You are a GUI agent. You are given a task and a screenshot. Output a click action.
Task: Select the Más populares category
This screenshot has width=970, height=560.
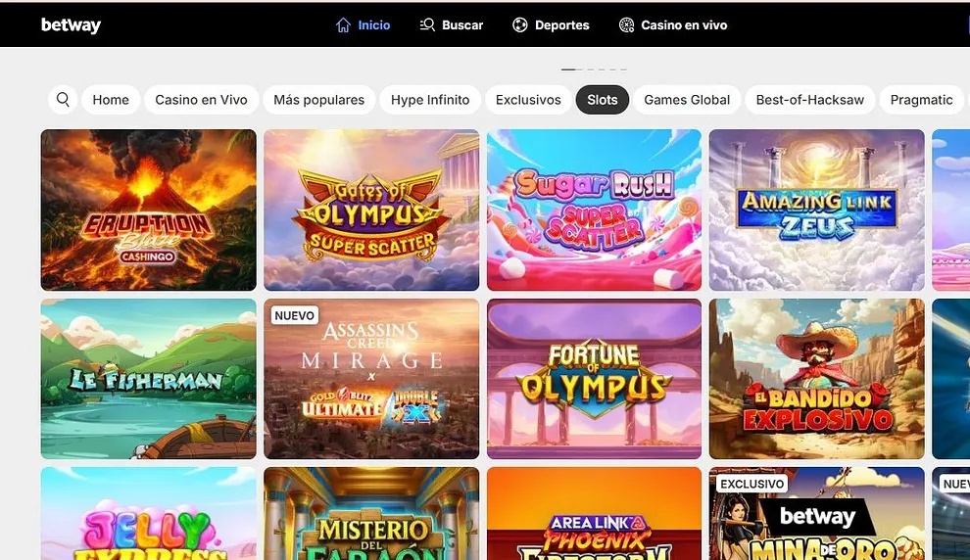[319, 100]
